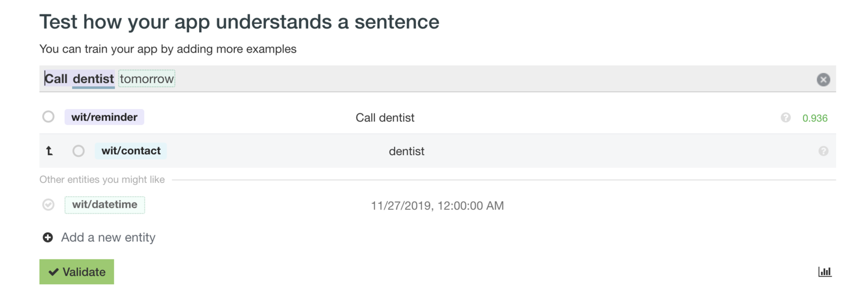The height and width of the screenshot is (307, 868).
Task: Click the 'dentist' contact value
Action: tap(406, 151)
